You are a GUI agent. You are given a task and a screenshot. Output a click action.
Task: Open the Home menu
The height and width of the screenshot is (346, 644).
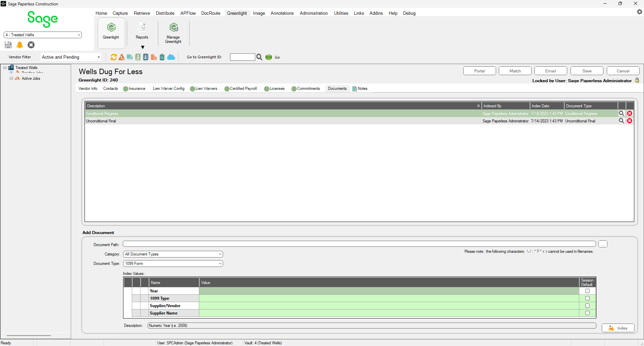pyautogui.click(x=101, y=13)
